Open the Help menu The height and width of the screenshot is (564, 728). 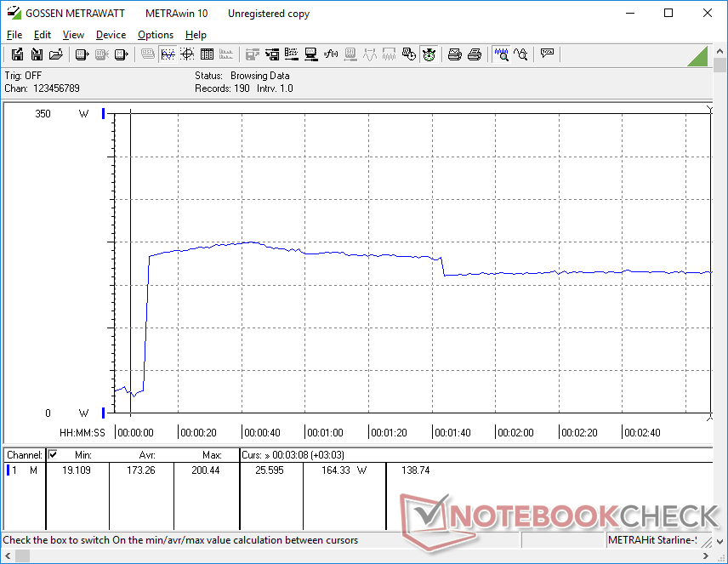(196, 35)
